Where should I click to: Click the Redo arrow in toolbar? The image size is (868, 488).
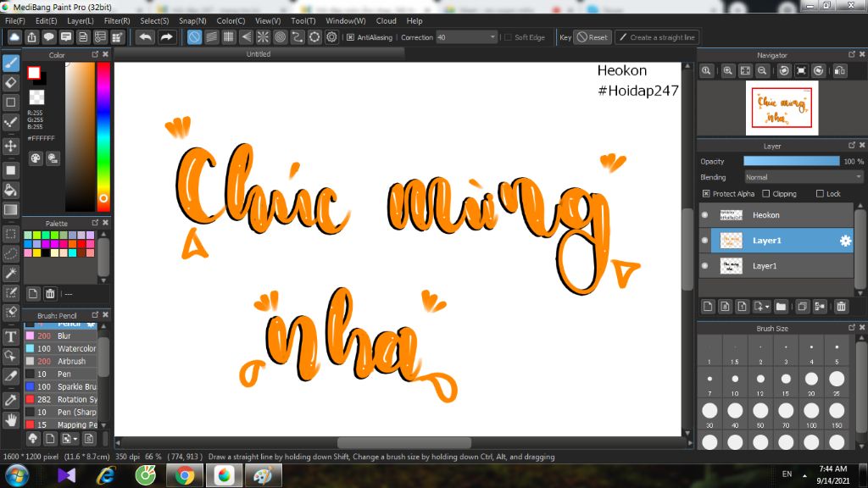point(166,37)
